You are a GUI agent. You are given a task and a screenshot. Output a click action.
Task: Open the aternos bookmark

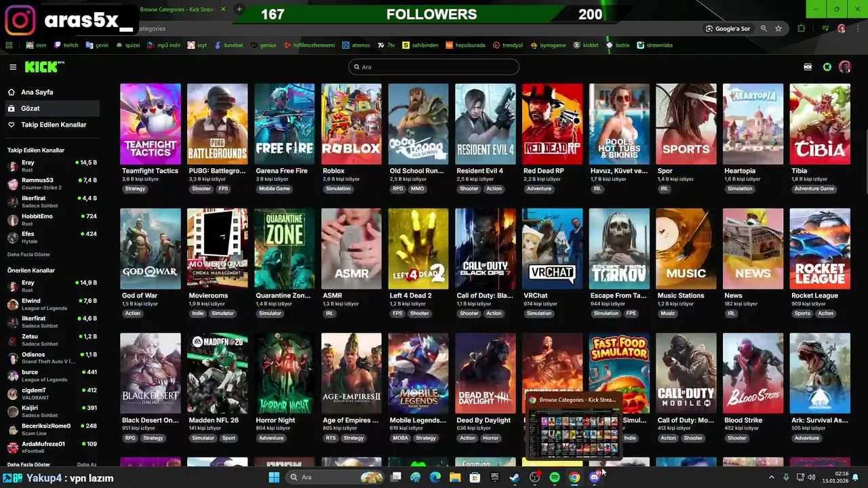356,45
